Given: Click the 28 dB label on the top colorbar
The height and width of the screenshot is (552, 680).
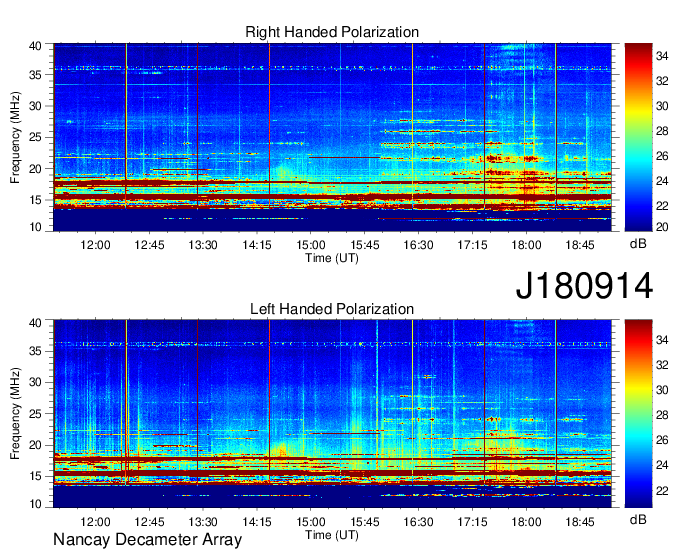Looking at the screenshot, I should click(662, 131).
